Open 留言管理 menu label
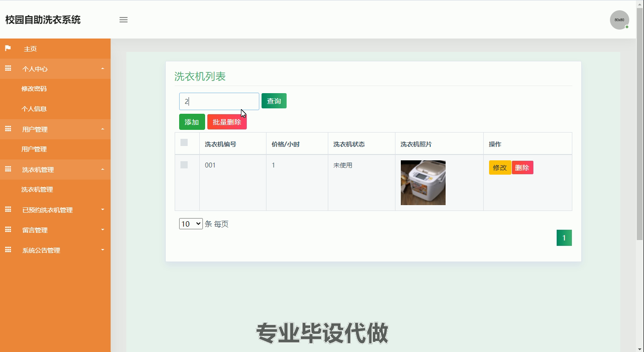 (x=35, y=230)
